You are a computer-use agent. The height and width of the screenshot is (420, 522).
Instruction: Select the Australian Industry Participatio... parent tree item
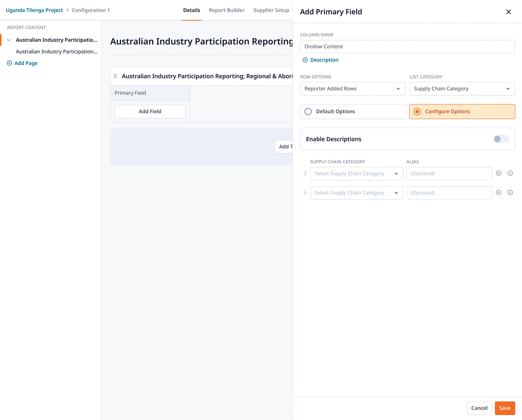[56, 40]
